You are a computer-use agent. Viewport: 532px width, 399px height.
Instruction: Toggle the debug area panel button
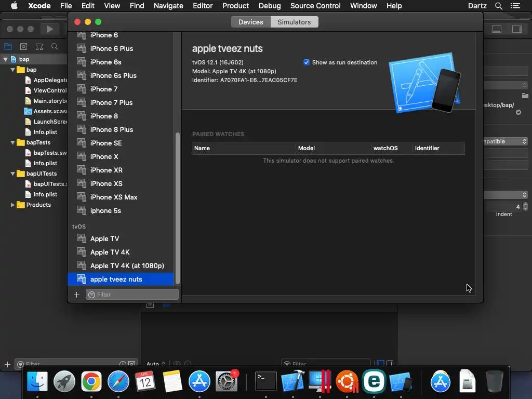[x=497, y=29]
